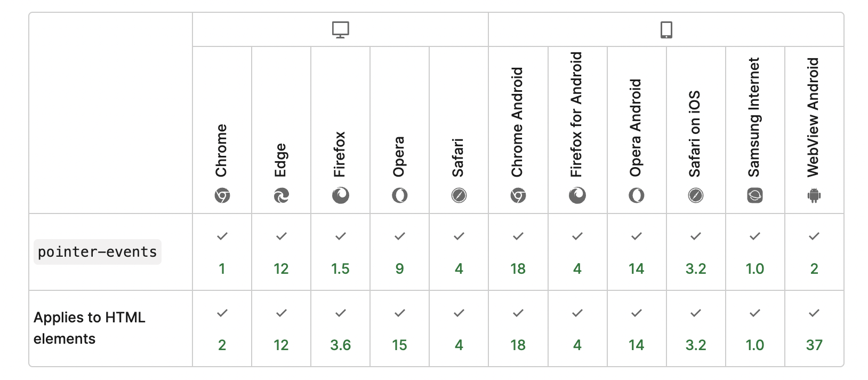Click the desktop Opera logo icon

(x=400, y=196)
